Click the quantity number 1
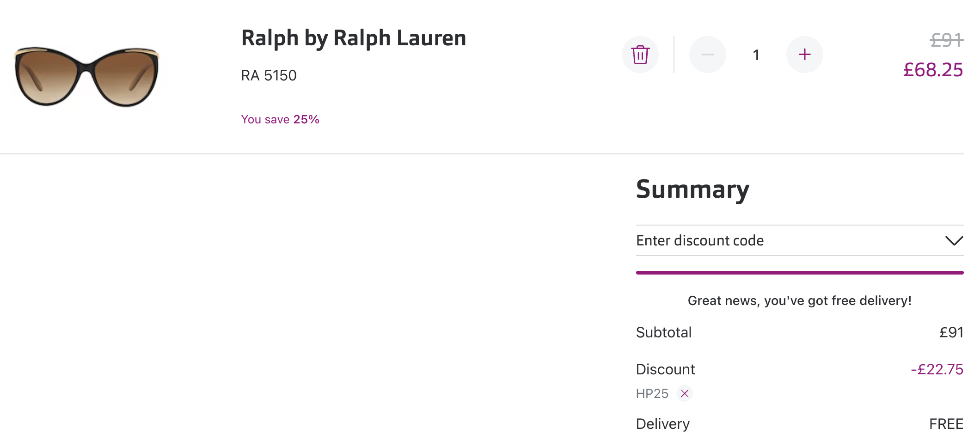 (756, 55)
